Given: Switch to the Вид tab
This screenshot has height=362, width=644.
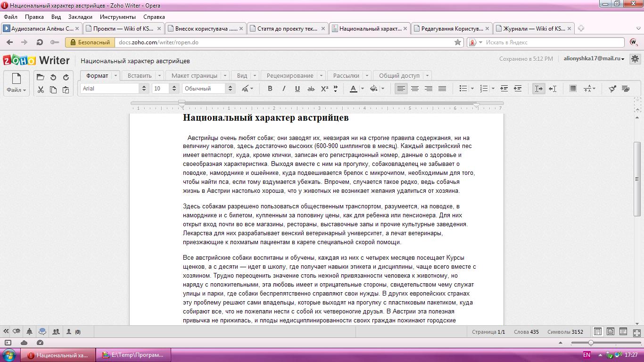Looking at the screenshot, I should click(242, 75).
